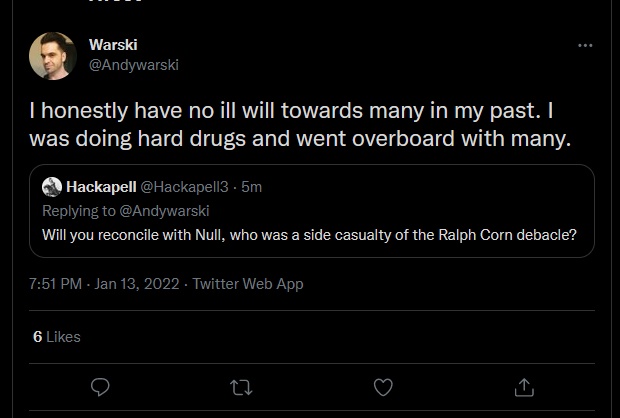The height and width of the screenshot is (418, 620).
Task: Click the main tweet text about hard drugs
Action: pos(300,124)
